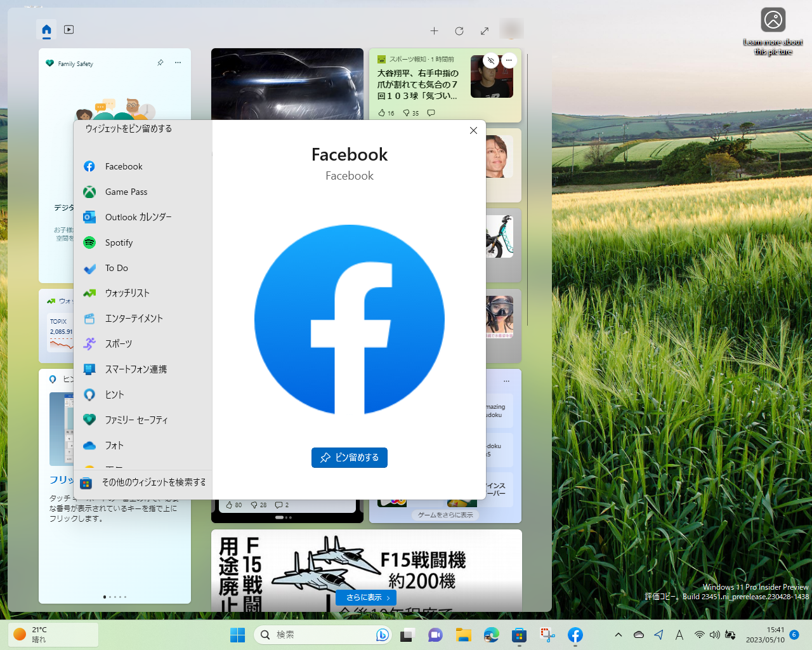Viewport: 812px width, 650px height.
Task: Add a widget using the plus icon
Action: (x=435, y=30)
